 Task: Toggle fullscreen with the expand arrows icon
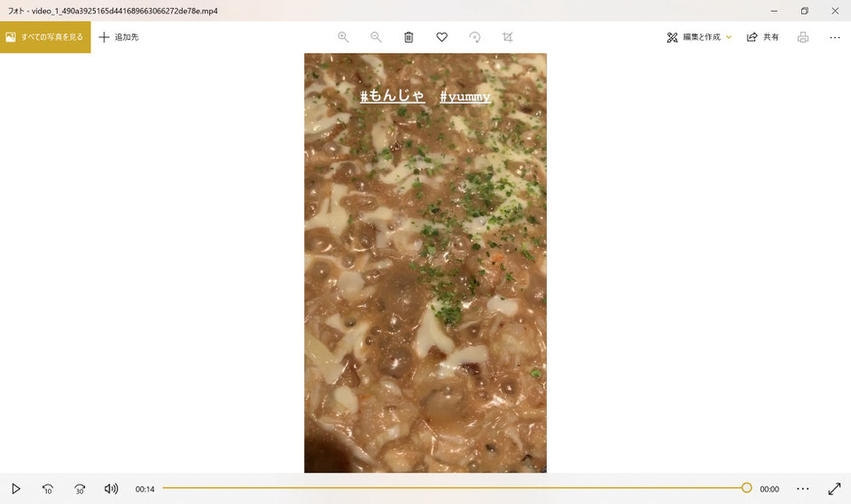pyautogui.click(x=835, y=489)
